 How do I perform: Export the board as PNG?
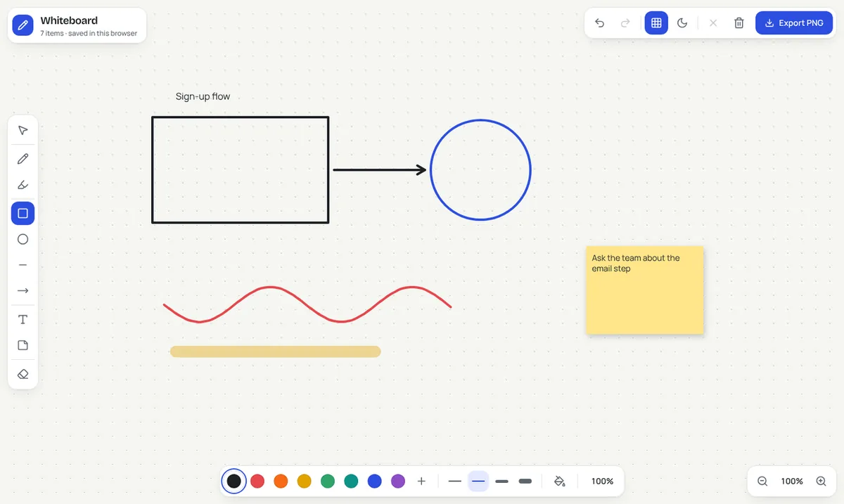coord(794,23)
